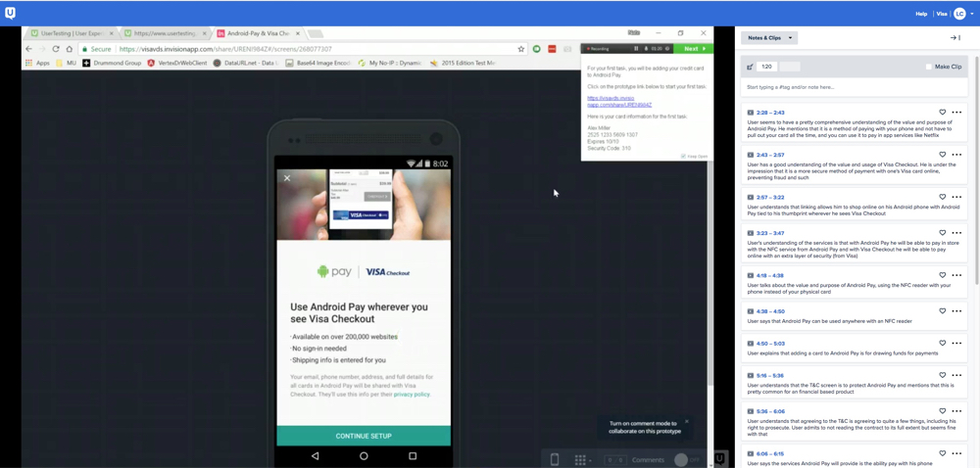This screenshot has width=980, height=468.
Task: Open the Notes & Clips dropdown
Action: pos(770,38)
